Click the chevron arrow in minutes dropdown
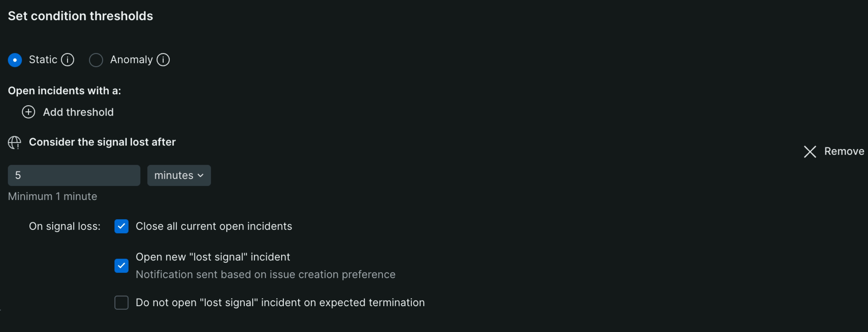 [x=201, y=176]
